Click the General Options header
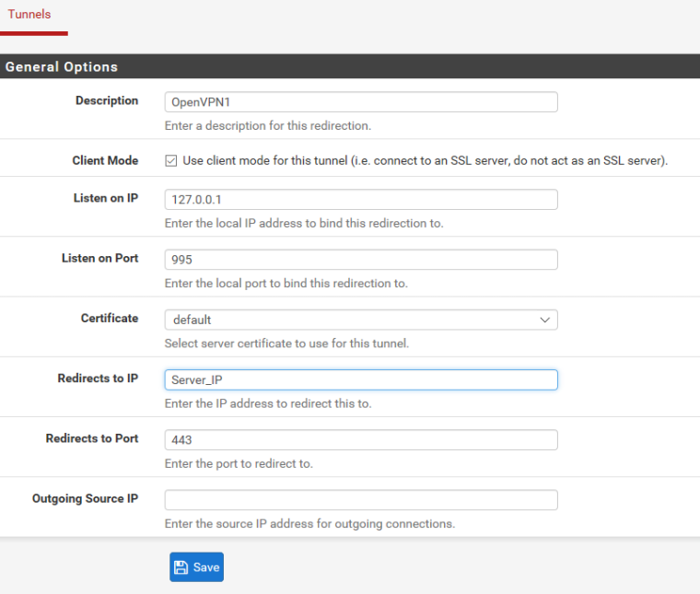The image size is (700, 594). 62,66
